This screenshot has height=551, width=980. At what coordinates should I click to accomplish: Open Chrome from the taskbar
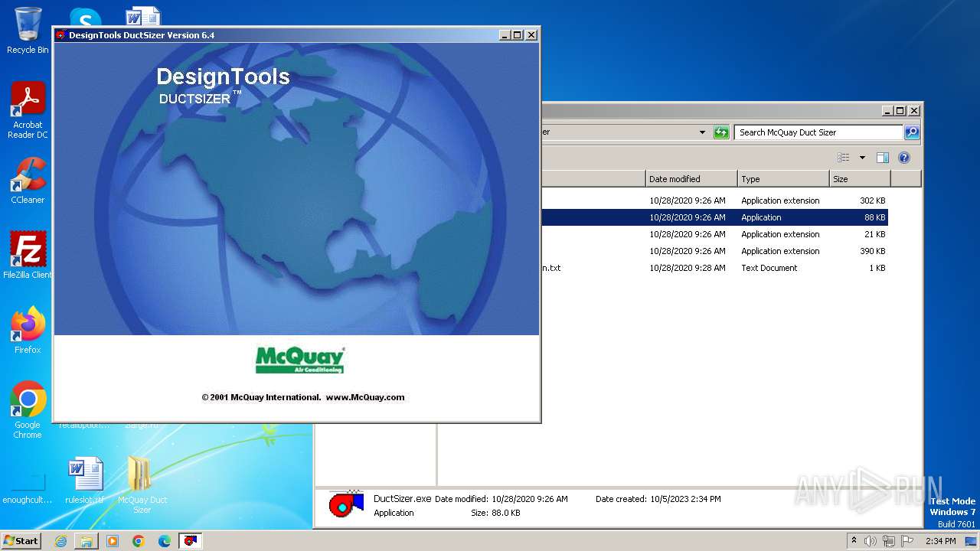[139, 541]
